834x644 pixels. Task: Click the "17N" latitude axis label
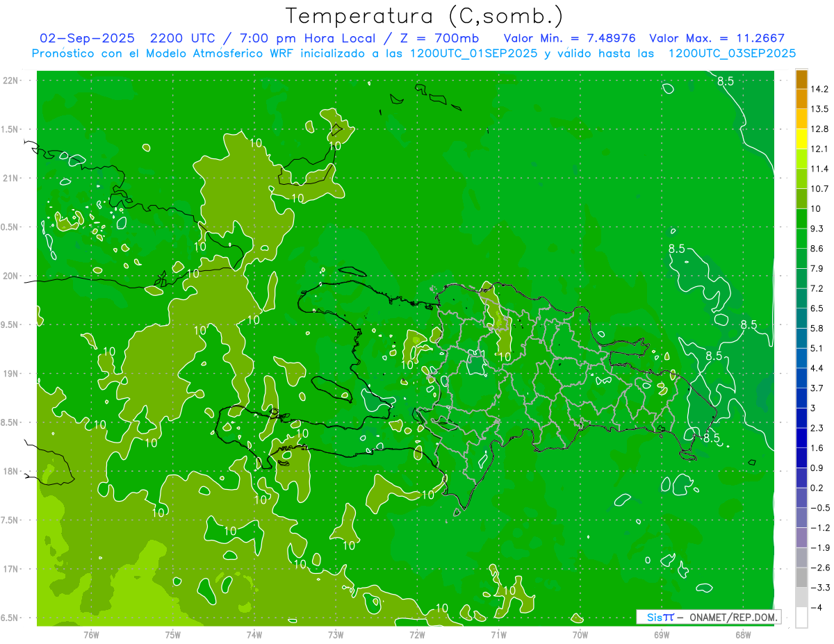pos(11,569)
